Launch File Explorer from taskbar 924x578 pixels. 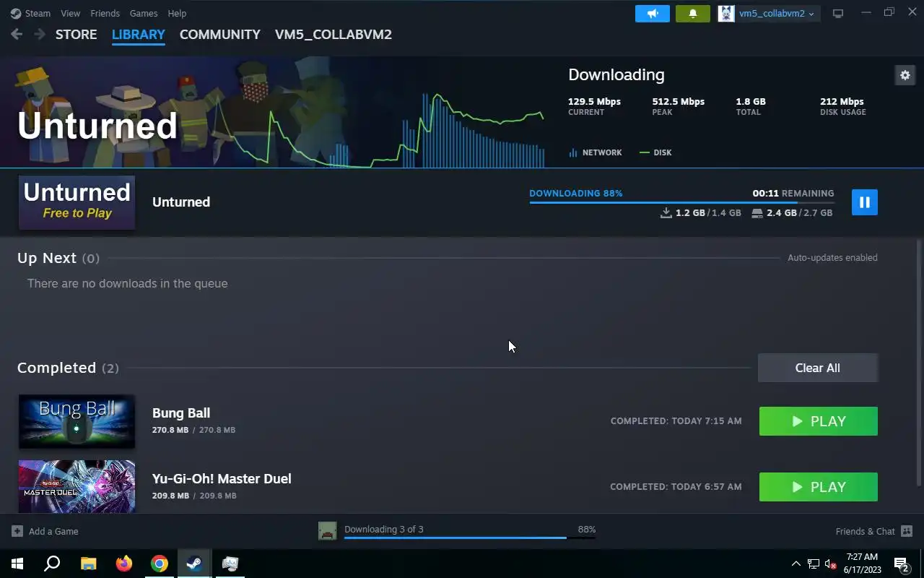click(88, 564)
